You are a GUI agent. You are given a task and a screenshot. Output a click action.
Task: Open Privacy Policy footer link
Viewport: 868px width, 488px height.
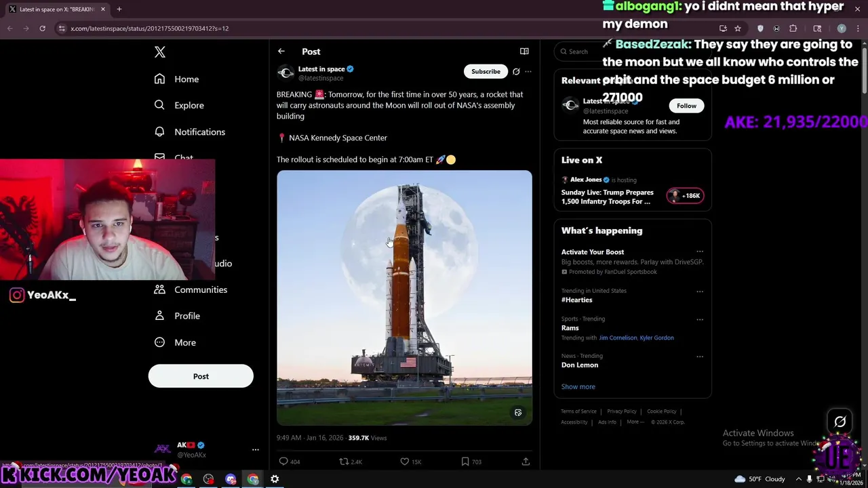(x=622, y=411)
